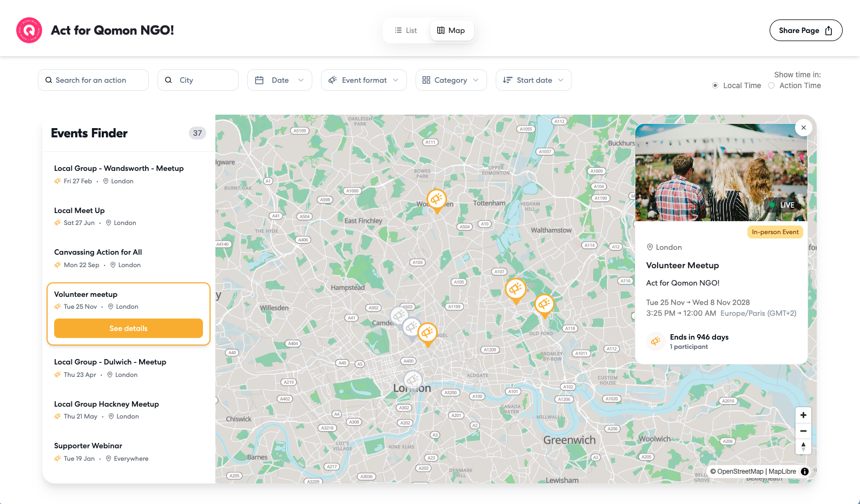Switch to the Map view tab
The height and width of the screenshot is (504, 860).
click(451, 30)
